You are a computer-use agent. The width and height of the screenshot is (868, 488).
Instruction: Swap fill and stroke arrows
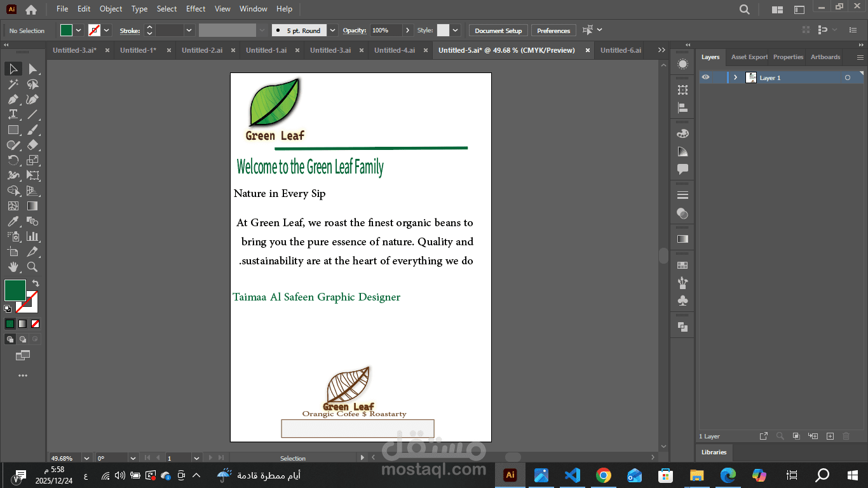pyautogui.click(x=36, y=283)
